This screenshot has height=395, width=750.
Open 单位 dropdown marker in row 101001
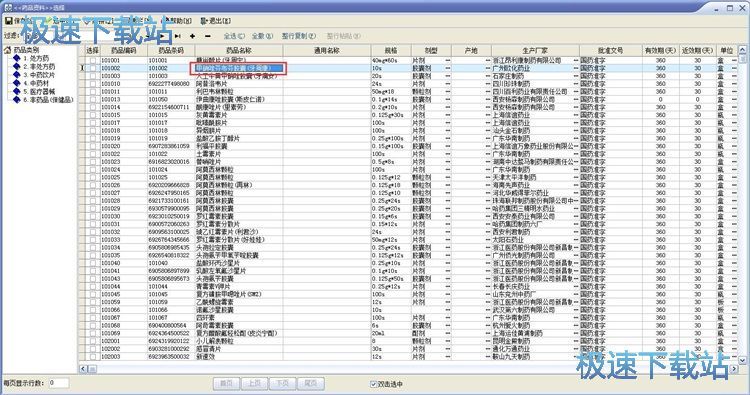pos(734,61)
